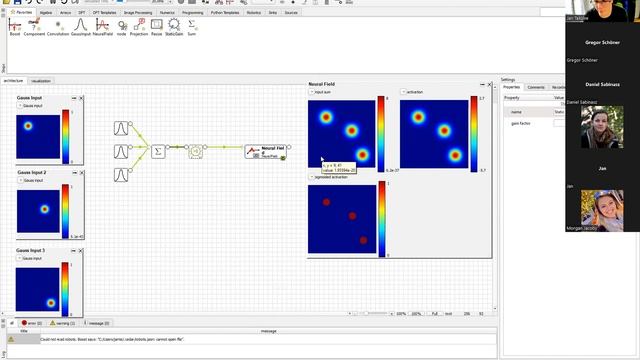
Task: Select the StaticGain element icon
Action: [174, 25]
